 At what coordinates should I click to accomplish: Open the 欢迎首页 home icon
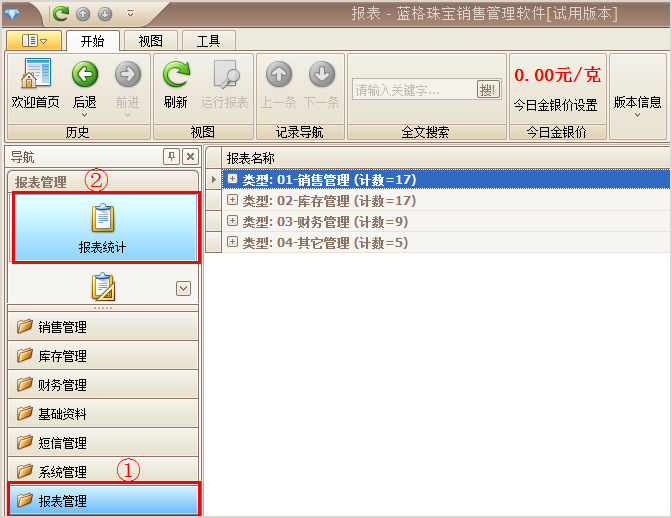click(x=36, y=74)
